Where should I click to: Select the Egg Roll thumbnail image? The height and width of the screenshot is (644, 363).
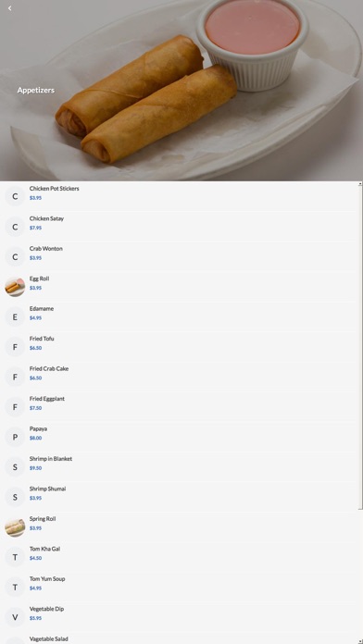[15, 287]
